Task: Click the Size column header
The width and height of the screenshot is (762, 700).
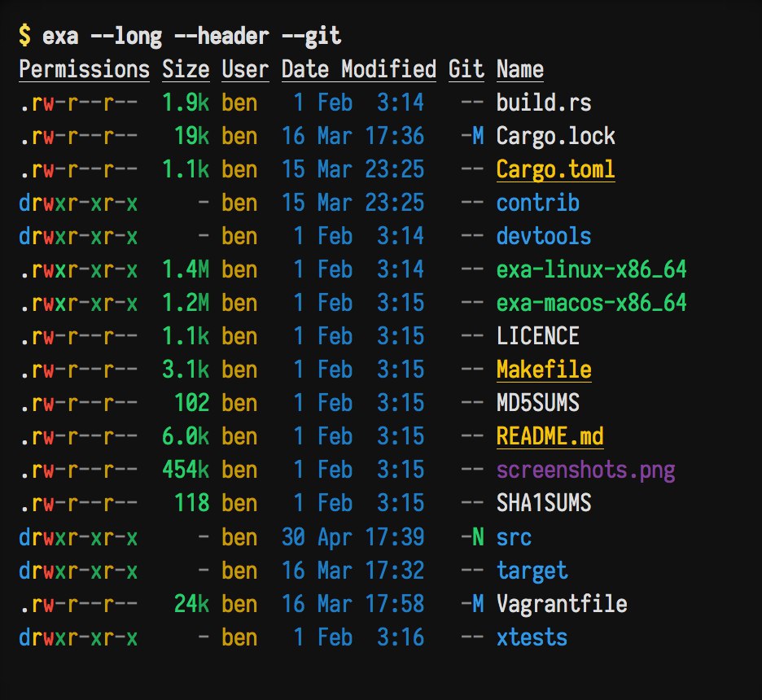Action: click(186, 69)
